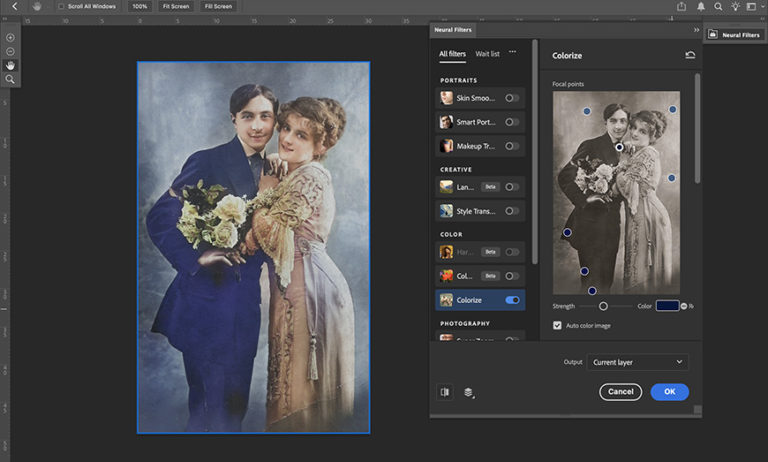The width and height of the screenshot is (768, 462).
Task: Click the Style Trans... filter name
Action: click(x=476, y=211)
